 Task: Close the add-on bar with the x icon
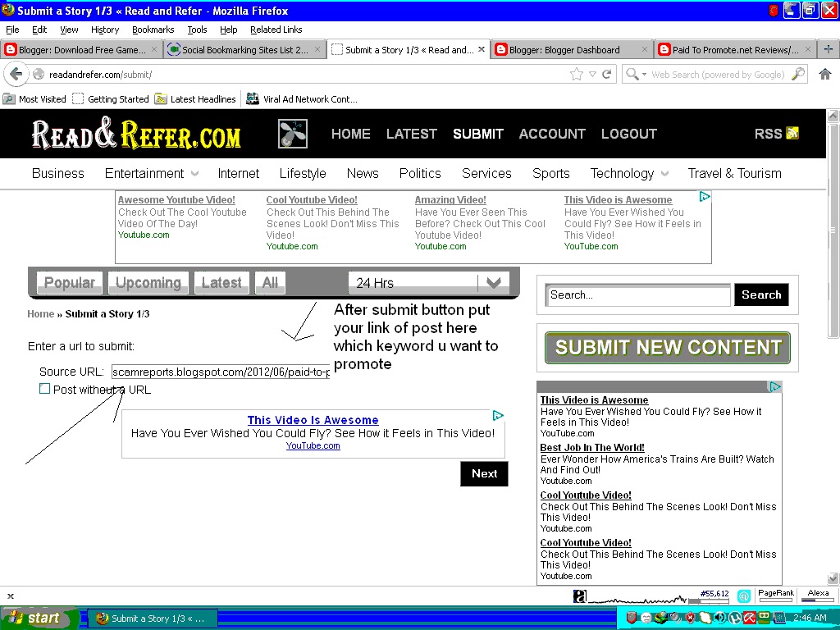[x=10, y=596]
